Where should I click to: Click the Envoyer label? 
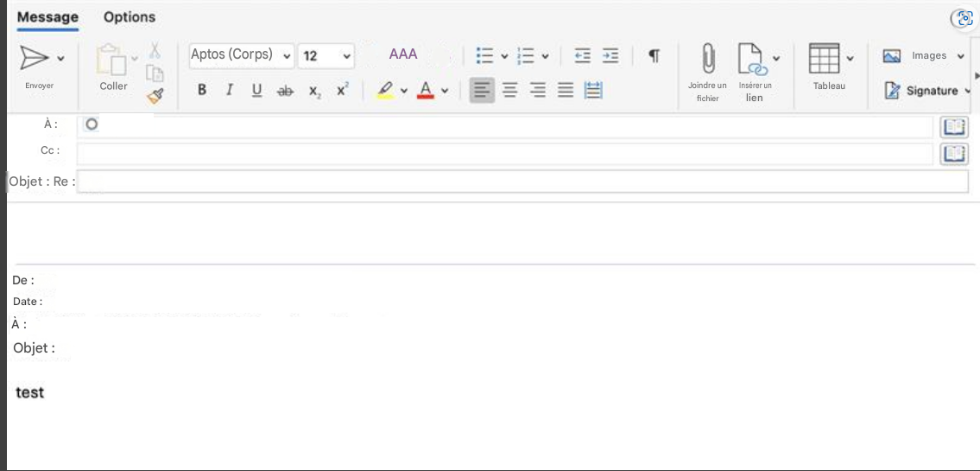[x=40, y=86]
